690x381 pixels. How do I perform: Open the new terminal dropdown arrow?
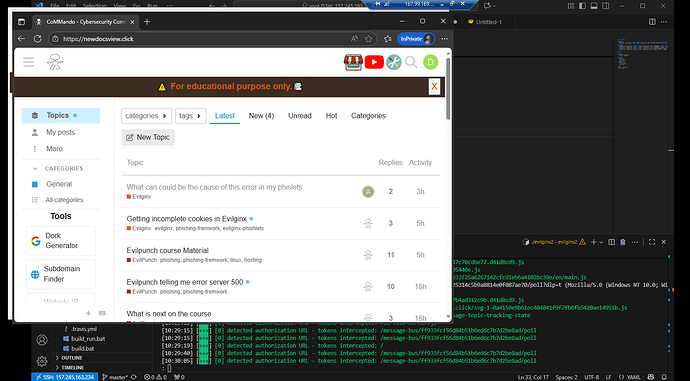tap(601, 242)
